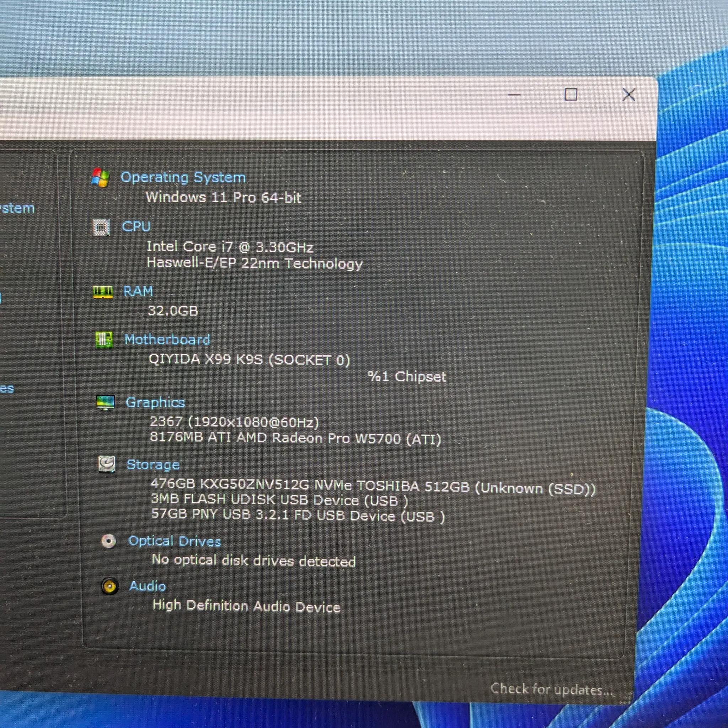
Task: Click the Storage hard drive icon
Action: pyautogui.click(x=107, y=464)
